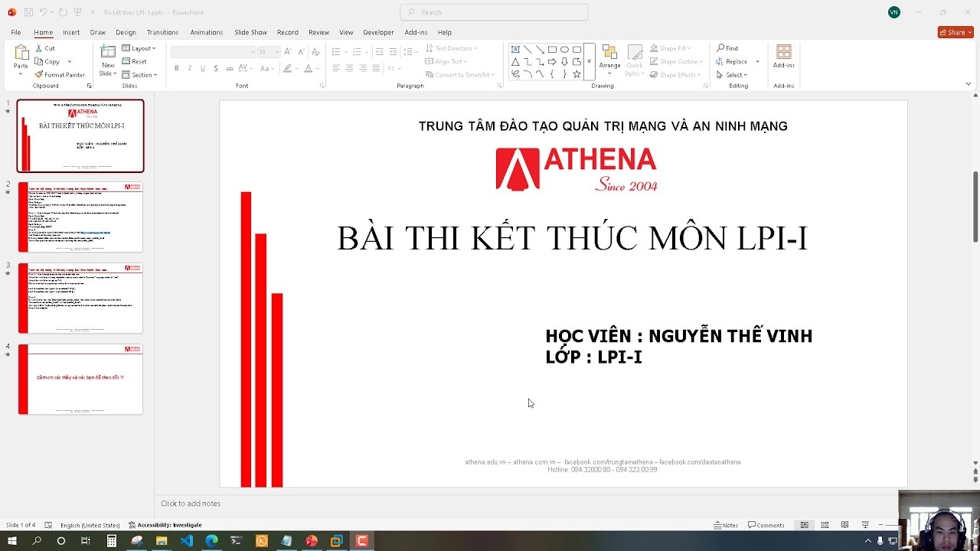Click the Share button
This screenshot has width=980, height=551.
point(955,32)
